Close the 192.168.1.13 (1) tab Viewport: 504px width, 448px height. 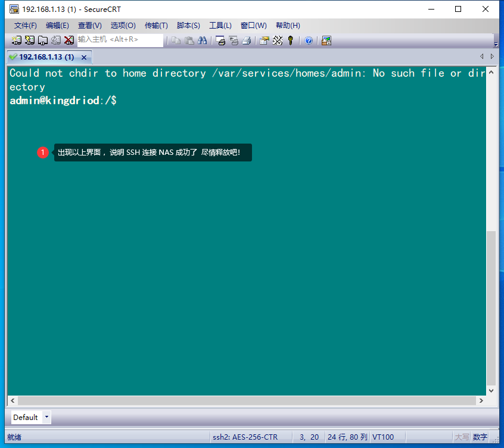pyautogui.click(x=84, y=57)
